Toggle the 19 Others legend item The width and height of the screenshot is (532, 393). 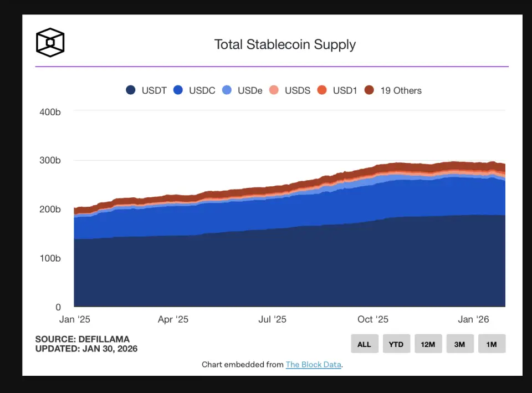(x=393, y=90)
